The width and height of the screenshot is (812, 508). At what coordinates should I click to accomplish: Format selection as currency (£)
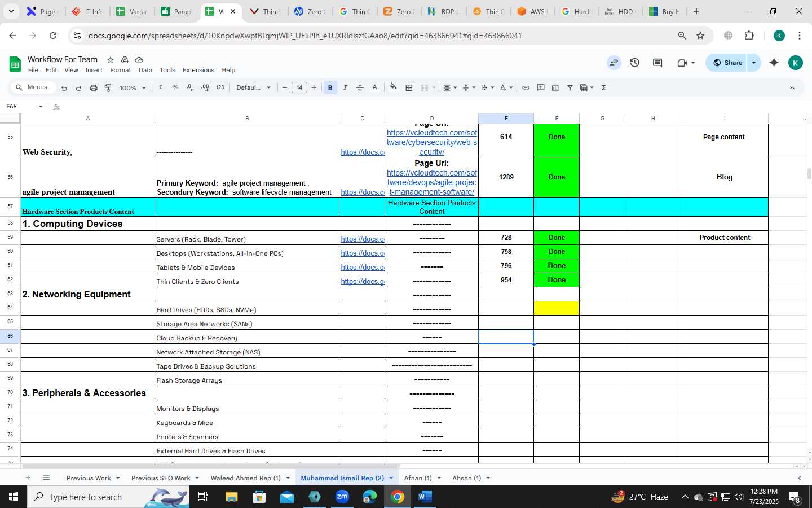pos(161,87)
